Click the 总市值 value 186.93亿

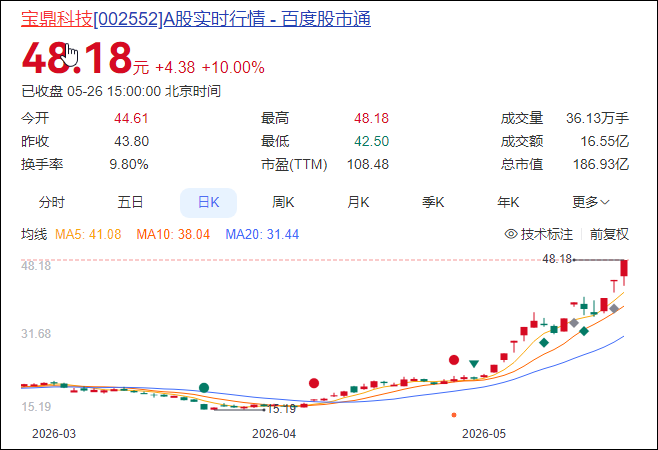(x=601, y=164)
